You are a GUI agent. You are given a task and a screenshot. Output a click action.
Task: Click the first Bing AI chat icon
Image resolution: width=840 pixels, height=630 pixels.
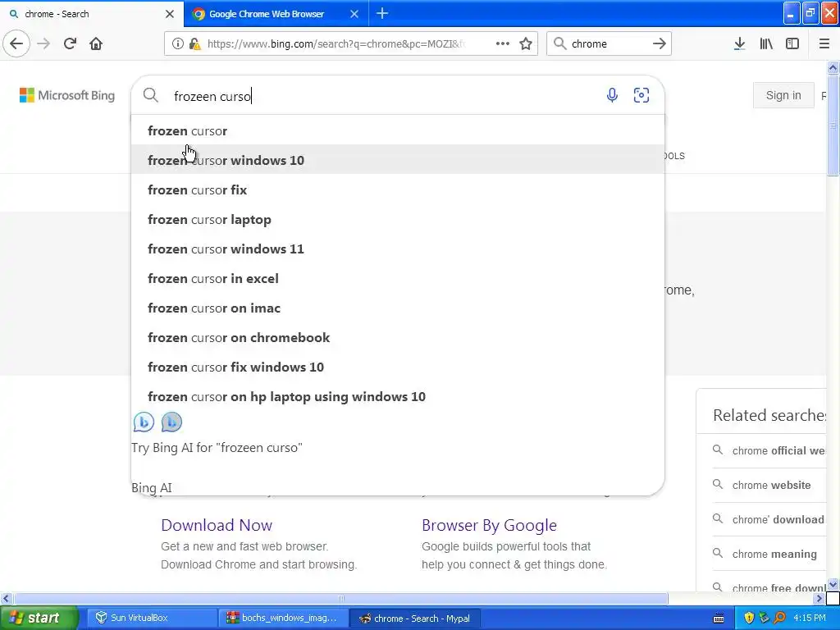point(144,422)
